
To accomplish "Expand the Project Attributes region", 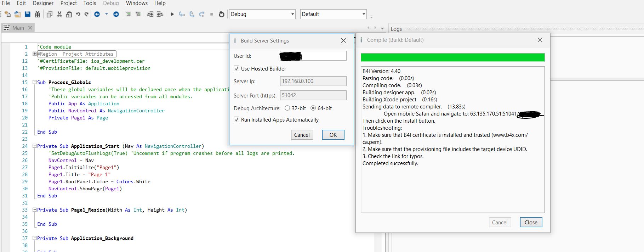I will point(34,54).
